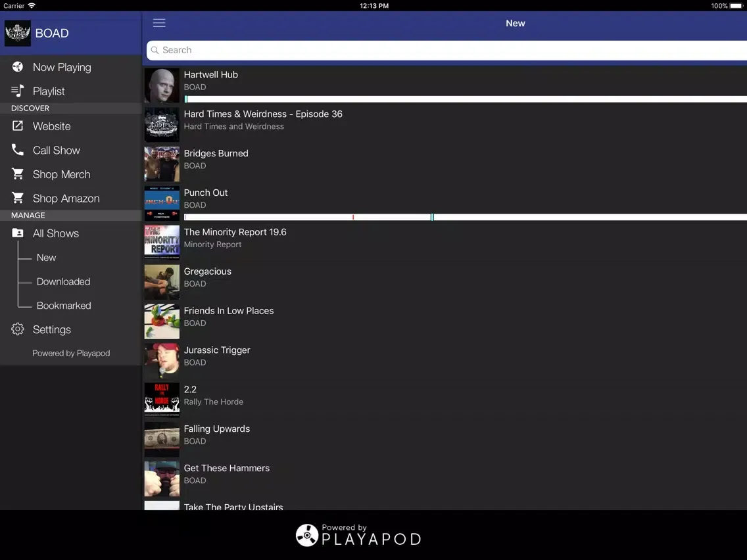This screenshot has height=560, width=747.
Task: Click the 'New' page title in header
Action: point(516,24)
